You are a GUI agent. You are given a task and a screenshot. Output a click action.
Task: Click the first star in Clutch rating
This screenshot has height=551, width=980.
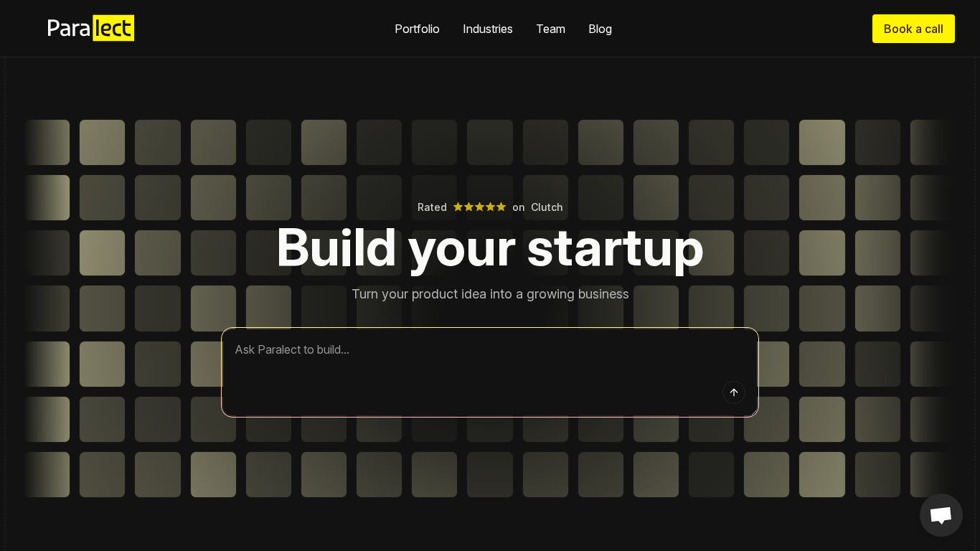coord(458,207)
